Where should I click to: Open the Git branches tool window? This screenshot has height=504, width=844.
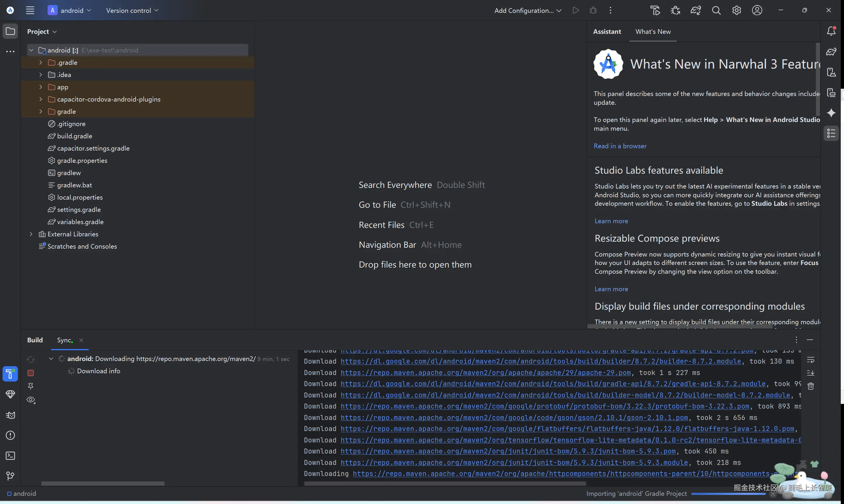point(10,476)
